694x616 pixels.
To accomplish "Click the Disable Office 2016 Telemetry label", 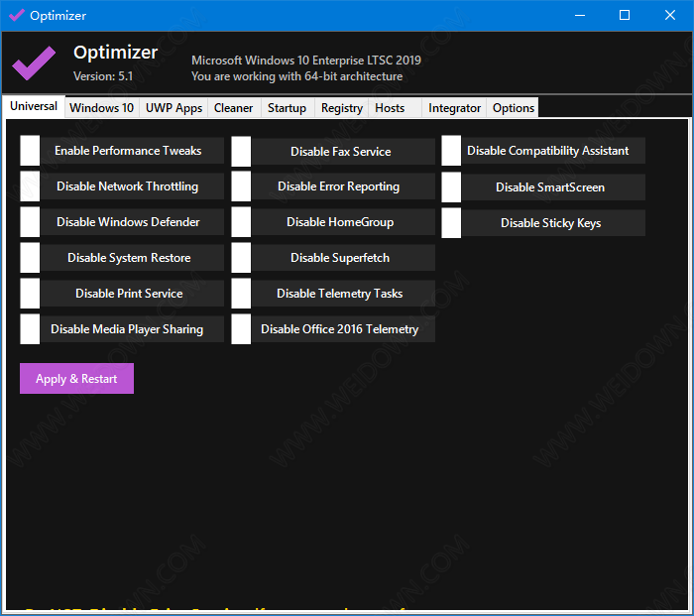I will click(x=340, y=329).
